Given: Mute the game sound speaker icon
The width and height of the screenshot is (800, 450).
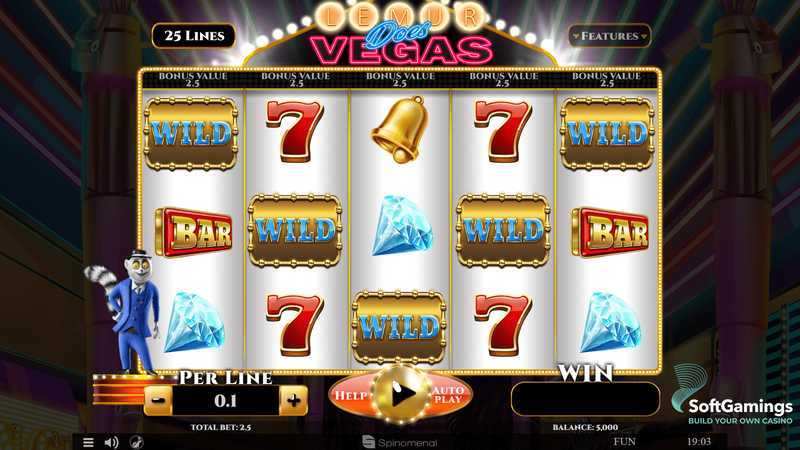Looking at the screenshot, I should 111,442.
